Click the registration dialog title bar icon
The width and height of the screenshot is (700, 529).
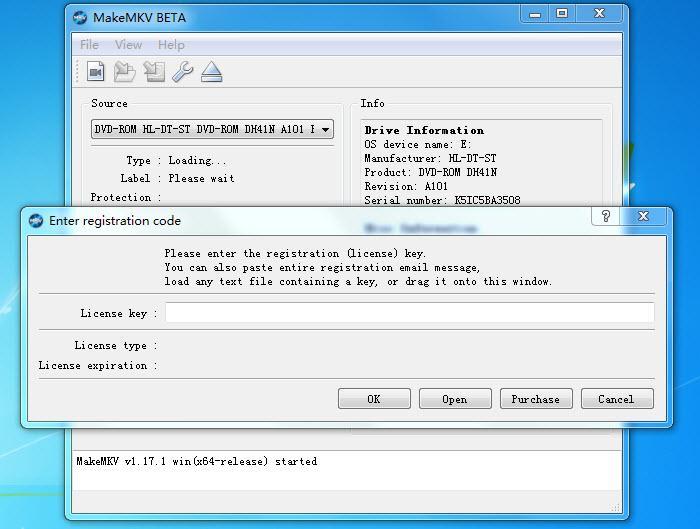coord(36,221)
